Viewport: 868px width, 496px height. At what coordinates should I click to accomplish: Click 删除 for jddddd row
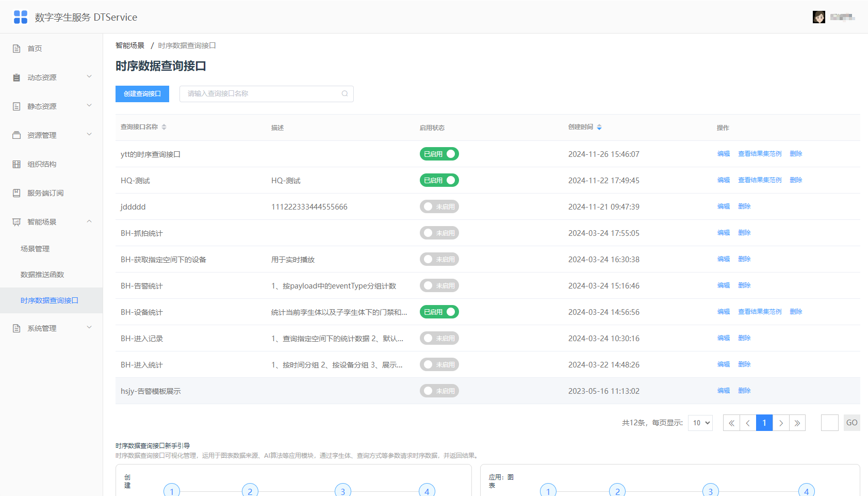[x=744, y=206]
